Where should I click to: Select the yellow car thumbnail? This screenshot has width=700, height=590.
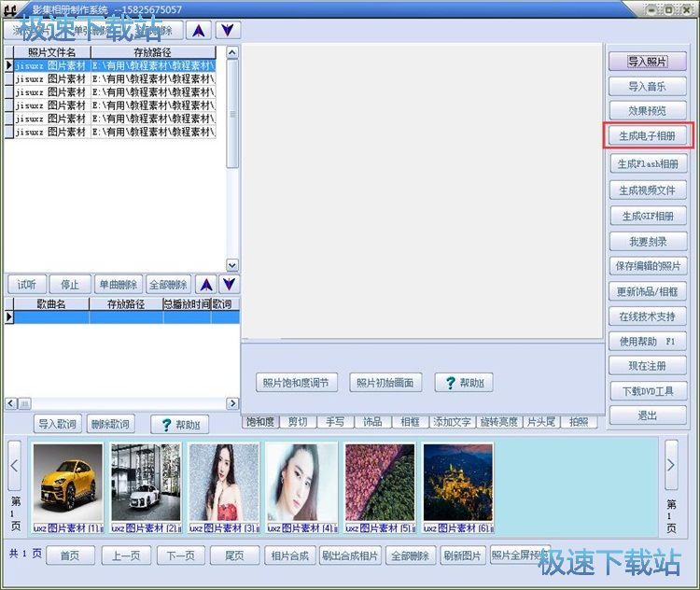point(68,482)
